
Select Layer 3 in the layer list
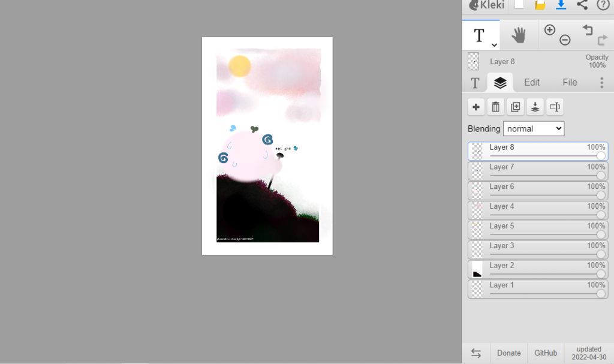point(538,249)
